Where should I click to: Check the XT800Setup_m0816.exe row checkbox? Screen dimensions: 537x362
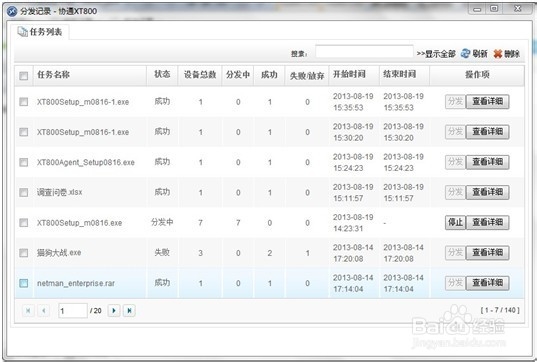[24, 223]
